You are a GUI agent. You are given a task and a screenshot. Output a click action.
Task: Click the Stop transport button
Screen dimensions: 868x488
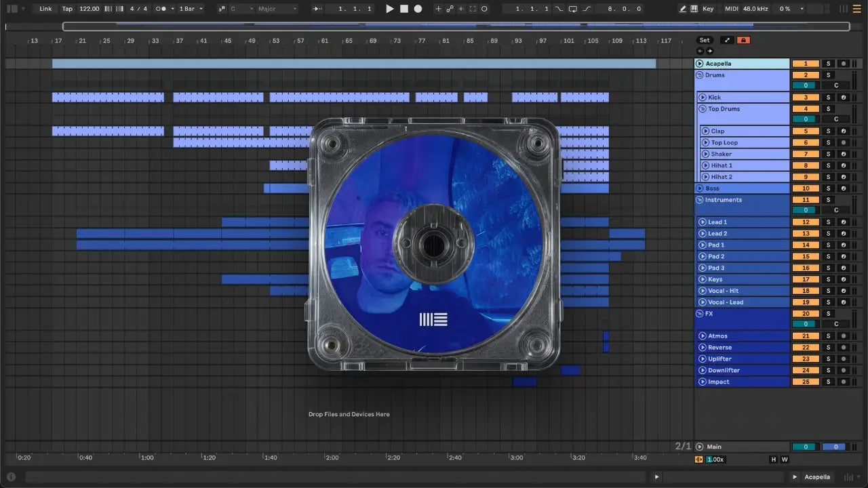tap(403, 9)
